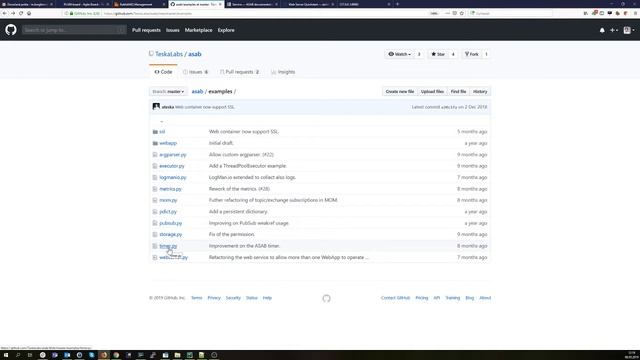The height and width of the screenshot is (360, 640).
Task: Open the timer.py file
Action: [x=168, y=246]
